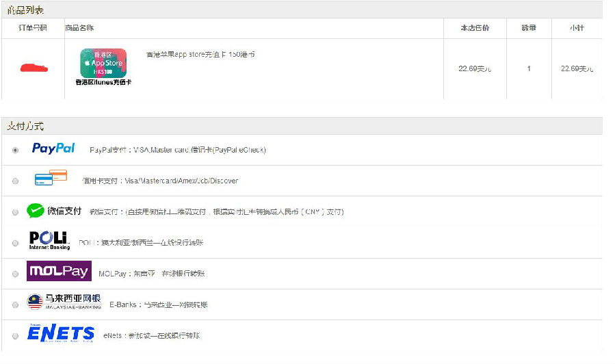615x364 pixels.
Task: Click the product name 'app store' 150 HKD text
Action: pos(200,55)
